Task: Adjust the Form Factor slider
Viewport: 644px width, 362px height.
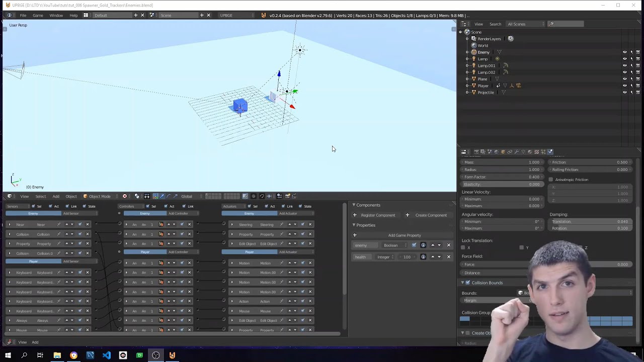Action: click(501, 177)
